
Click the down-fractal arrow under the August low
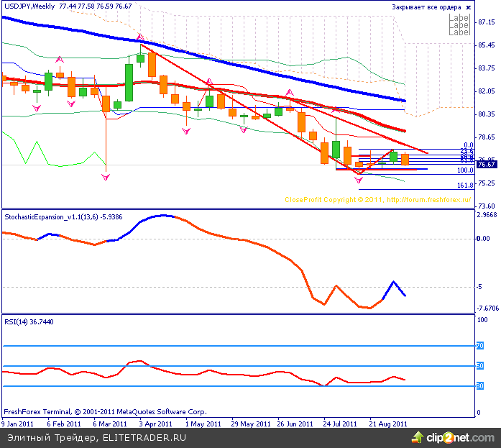(358, 180)
